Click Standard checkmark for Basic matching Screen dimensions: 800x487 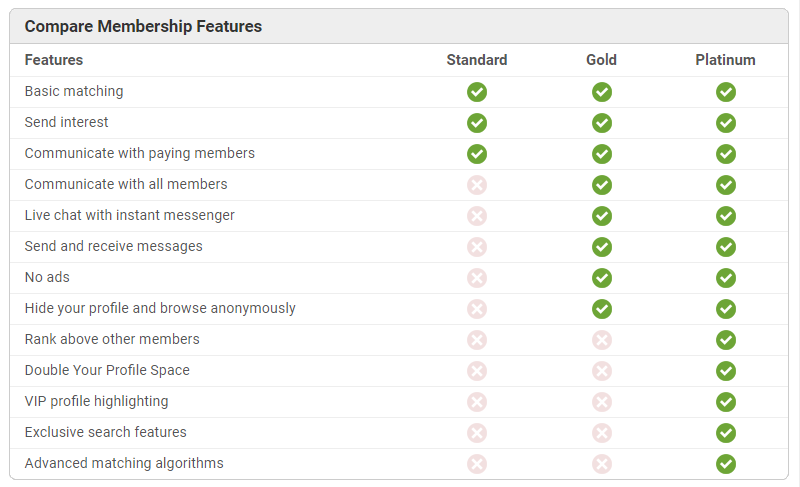click(x=477, y=92)
